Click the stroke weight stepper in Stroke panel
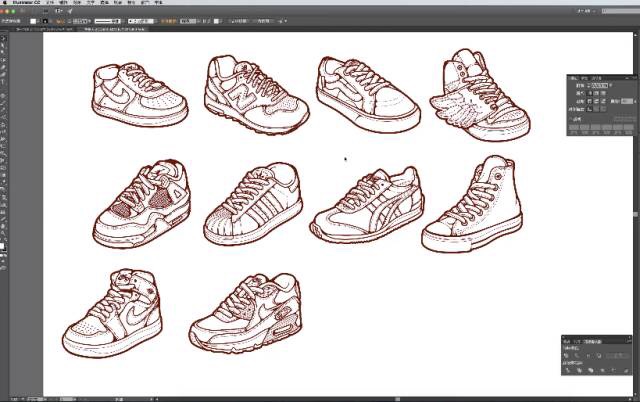The image size is (640, 402). 589,86
